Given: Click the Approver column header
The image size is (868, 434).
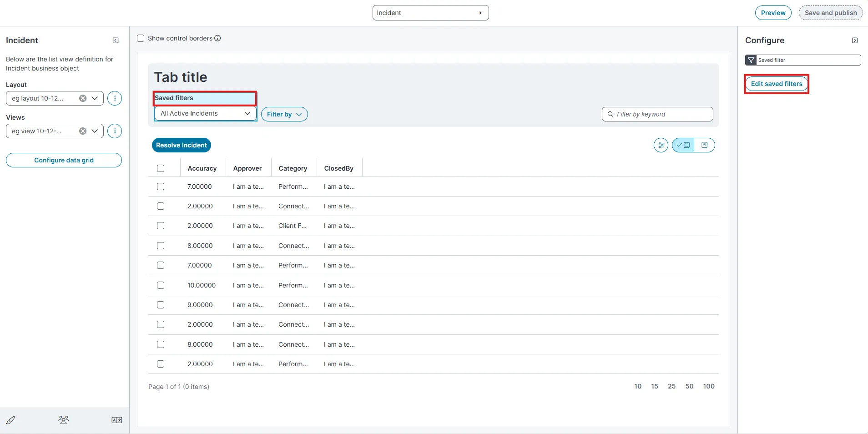Looking at the screenshot, I should point(247,168).
